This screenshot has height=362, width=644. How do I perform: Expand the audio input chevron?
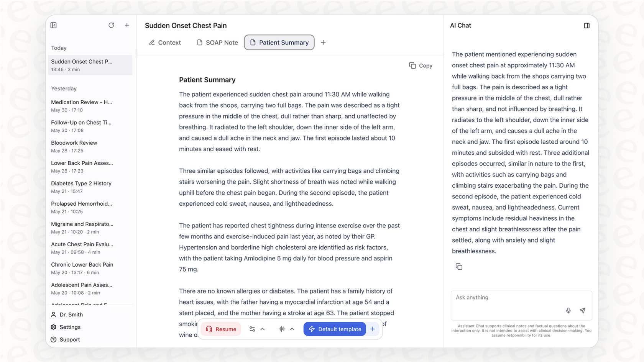pyautogui.click(x=292, y=329)
